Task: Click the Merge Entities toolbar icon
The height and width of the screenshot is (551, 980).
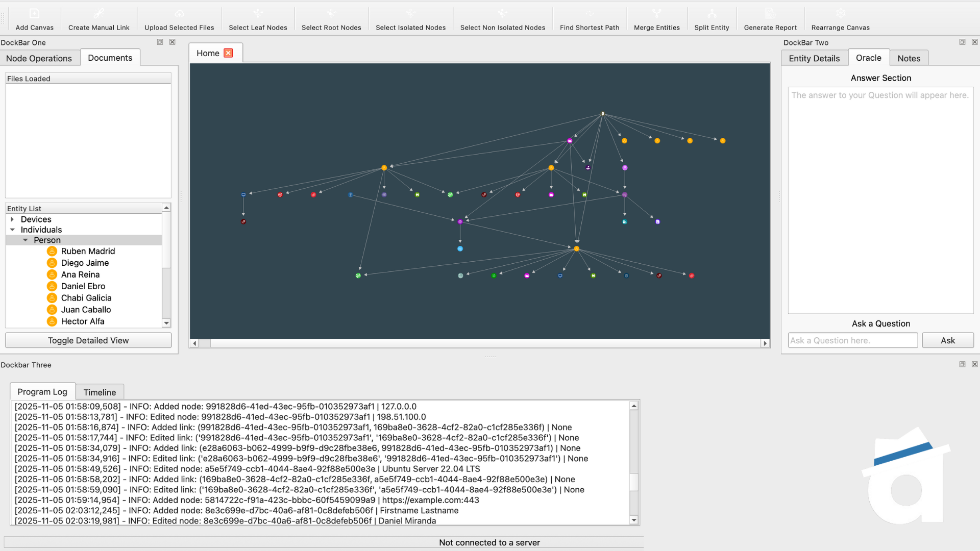Action: [x=656, y=14]
